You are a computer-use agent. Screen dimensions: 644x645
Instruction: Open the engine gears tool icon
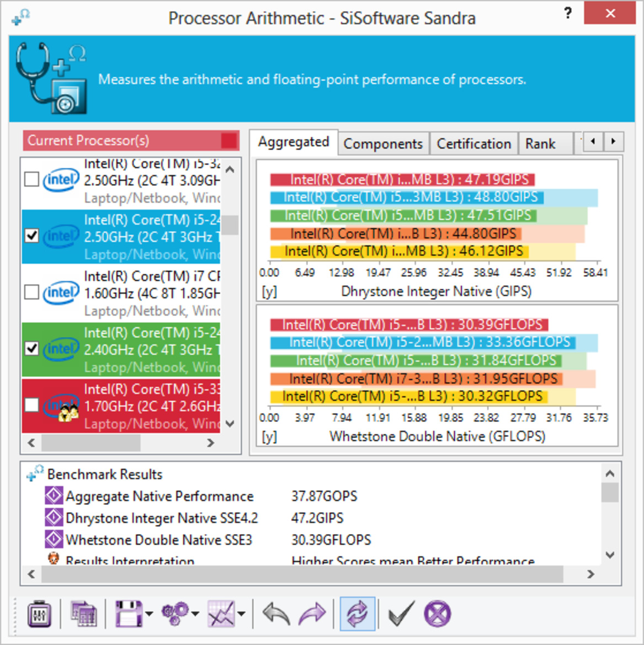(x=175, y=614)
